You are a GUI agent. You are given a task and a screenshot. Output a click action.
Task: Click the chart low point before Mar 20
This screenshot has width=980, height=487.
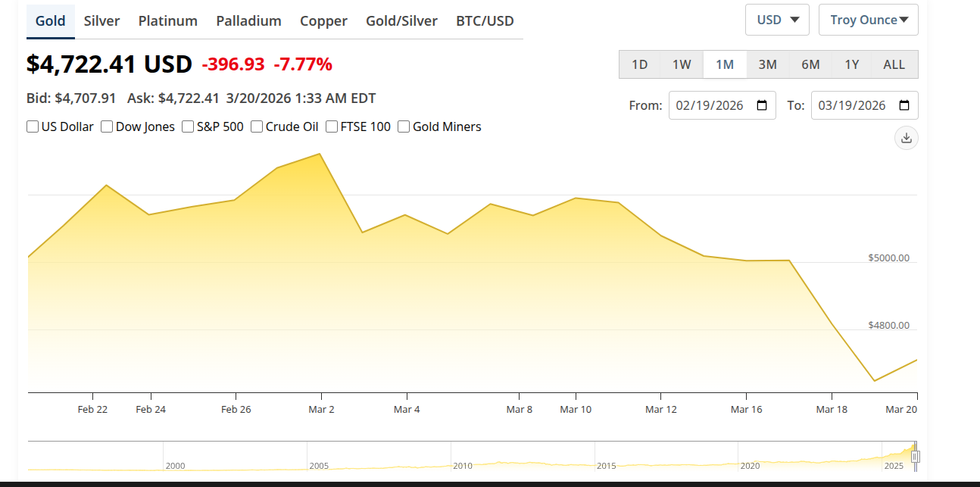coord(875,381)
